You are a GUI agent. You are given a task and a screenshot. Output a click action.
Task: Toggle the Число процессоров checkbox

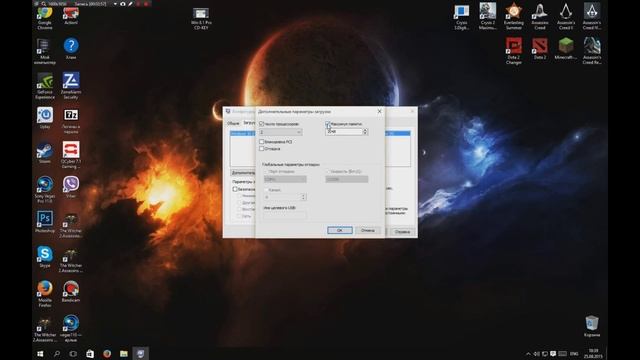click(x=262, y=124)
